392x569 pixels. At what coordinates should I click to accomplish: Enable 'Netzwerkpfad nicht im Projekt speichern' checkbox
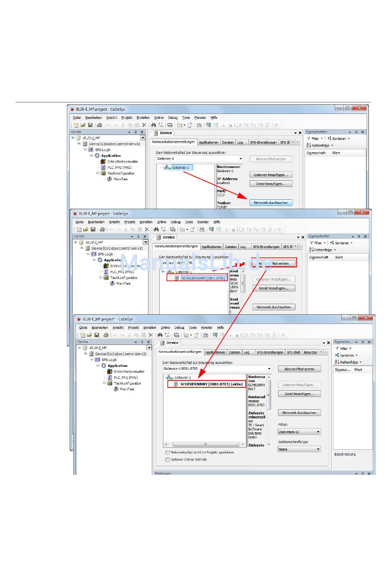click(x=168, y=453)
